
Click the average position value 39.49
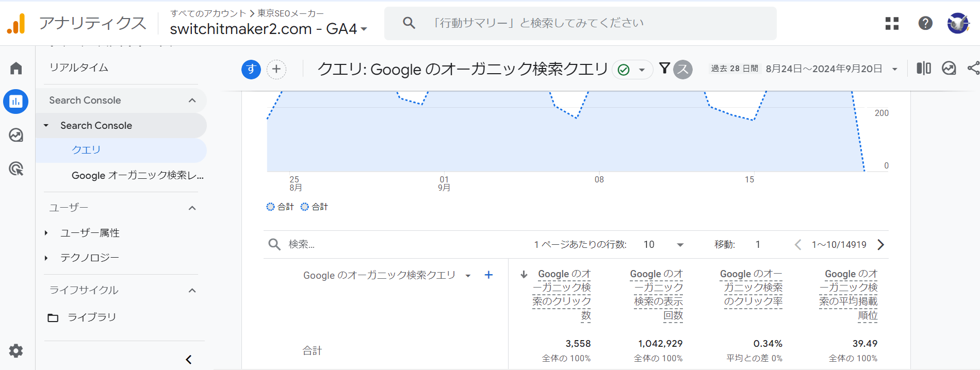pos(865,344)
